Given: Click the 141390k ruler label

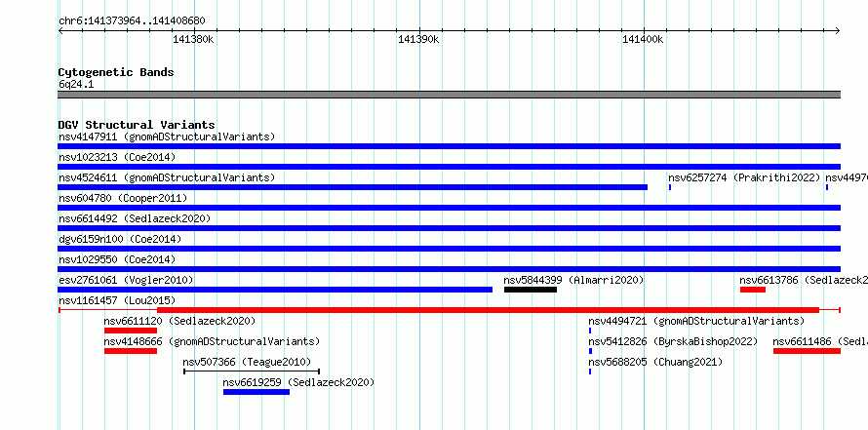Looking at the screenshot, I should click(419, 39).
